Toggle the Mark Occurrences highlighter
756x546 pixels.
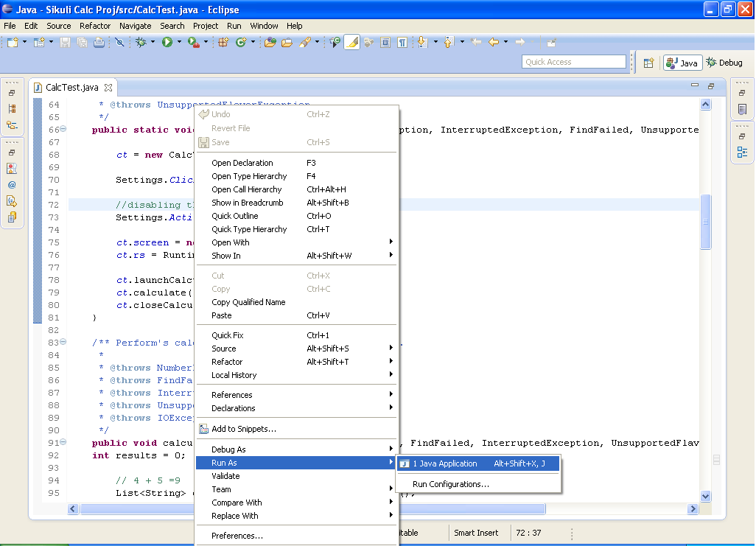coord(351,43)
